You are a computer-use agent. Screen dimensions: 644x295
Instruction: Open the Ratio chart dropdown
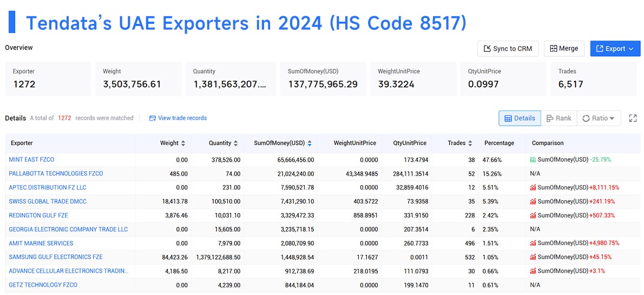click(599, 119)
